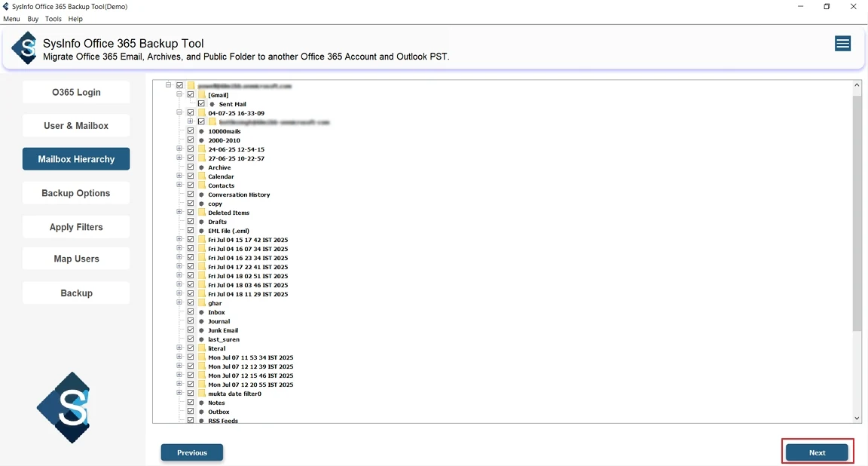The height and width of the screenshot is (466, 868).
Task: Open the hamburger menu icon at top right
Action: (x=842, y=44)
